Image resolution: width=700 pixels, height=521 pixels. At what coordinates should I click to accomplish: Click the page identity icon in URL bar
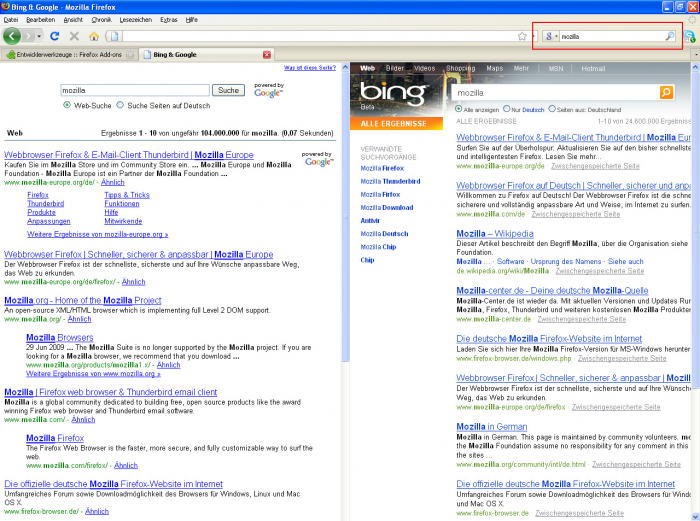[114, 36]
